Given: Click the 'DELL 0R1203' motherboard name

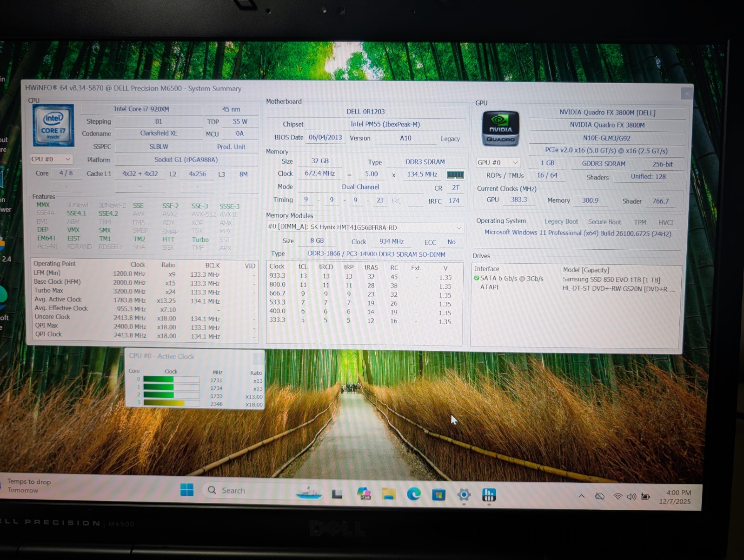Looking at the screenshot, I should (365, 112).
